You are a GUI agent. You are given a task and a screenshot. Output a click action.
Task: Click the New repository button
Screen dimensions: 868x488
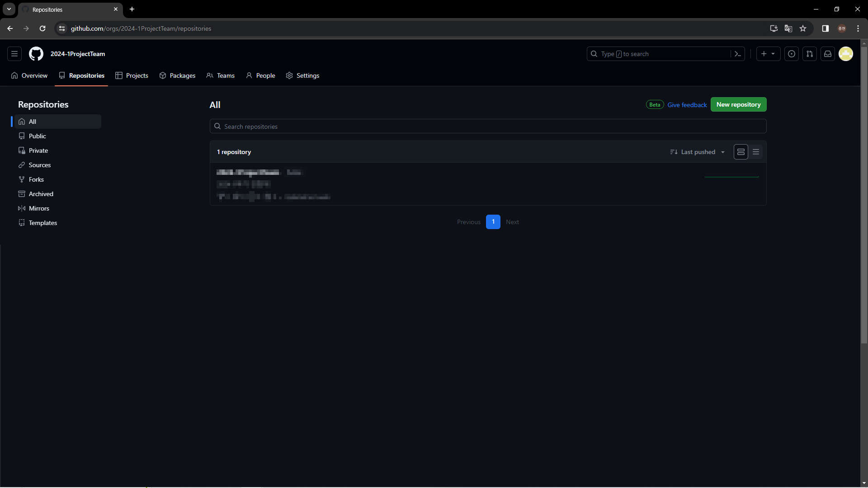click(738, 104)
